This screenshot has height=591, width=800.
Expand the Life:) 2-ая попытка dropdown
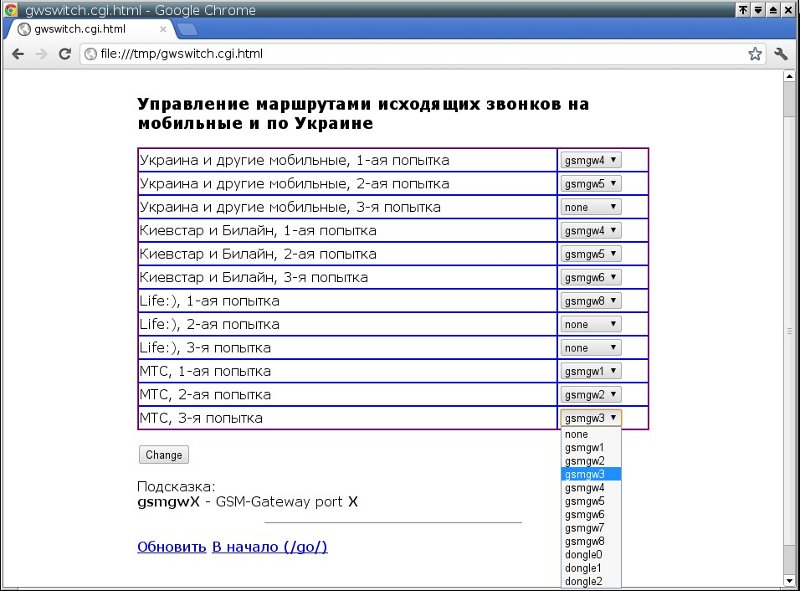click(x=591, y=324)
